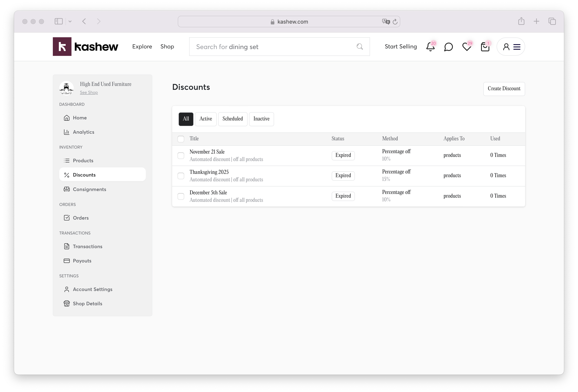Open the notifications bell icon
This screenshot has width=578, height=392.
[430, 47]
